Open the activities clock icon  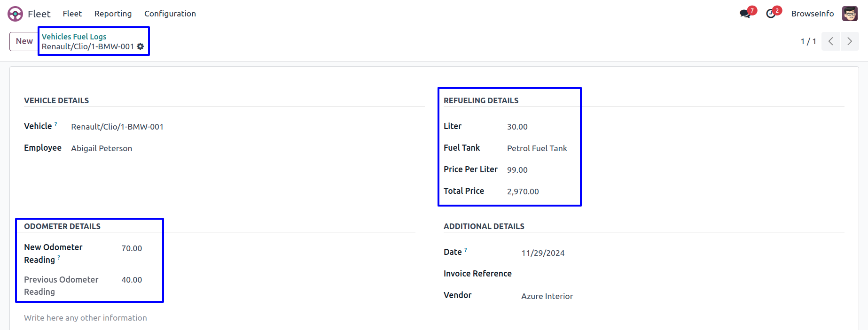point(771,14)
